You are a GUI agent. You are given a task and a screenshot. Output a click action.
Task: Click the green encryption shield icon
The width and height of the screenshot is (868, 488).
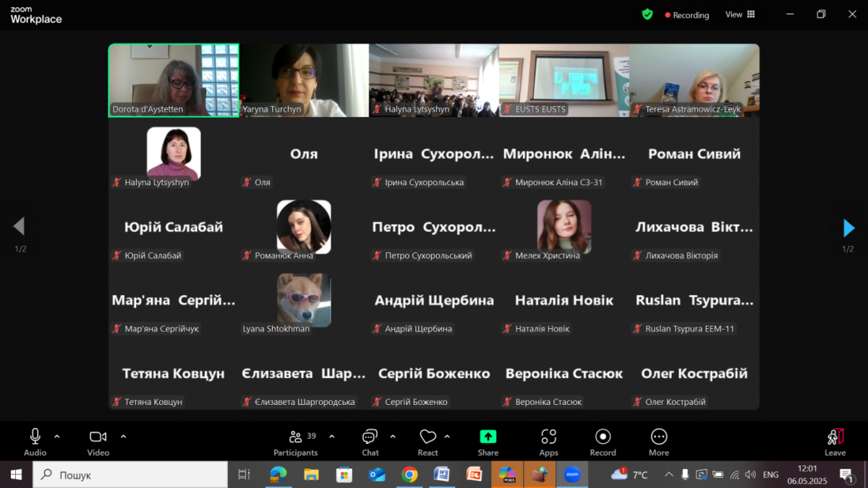[647, 14]
